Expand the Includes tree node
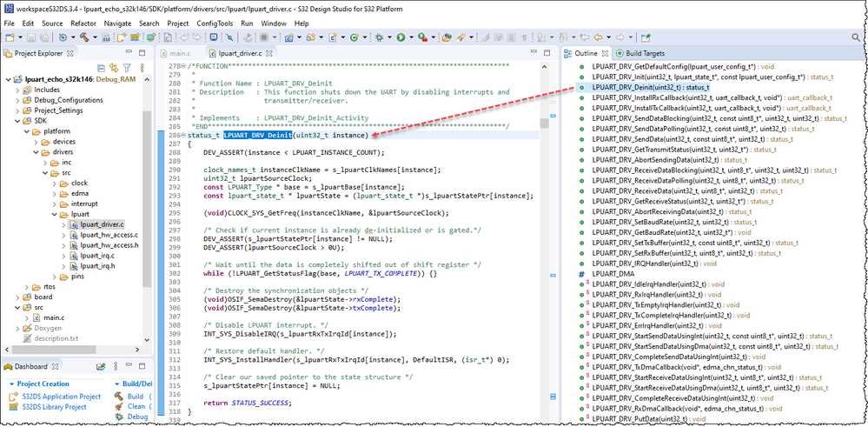868x427 pixels. 17,90
